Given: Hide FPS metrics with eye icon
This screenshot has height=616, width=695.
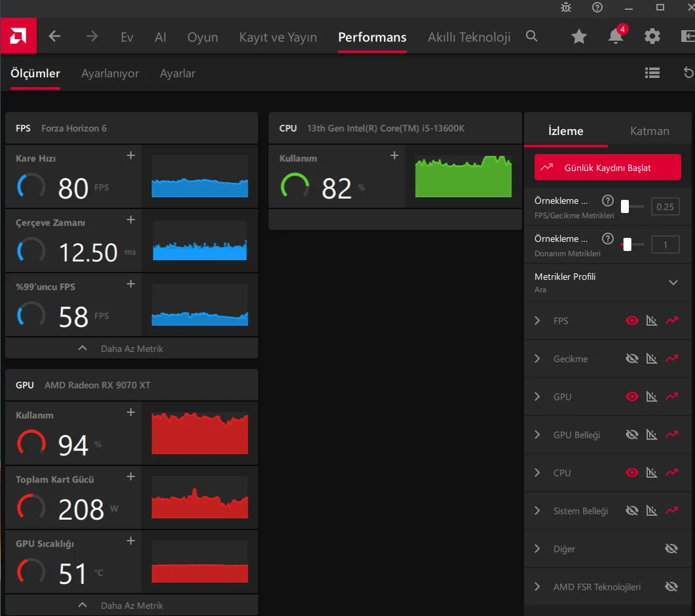Looking at the screenshot, I should click(x=632, y=320).
